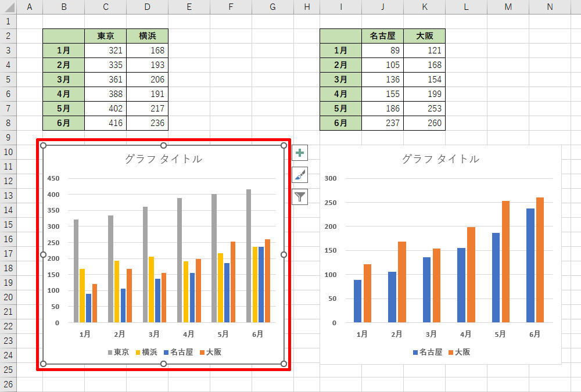Click the bottom-right corner handle of the selected chart

click(x=284, y=364)
